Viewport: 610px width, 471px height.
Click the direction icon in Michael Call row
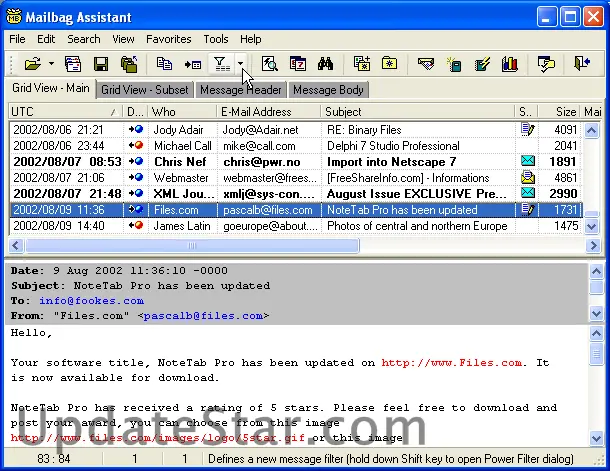click(136, 145)
